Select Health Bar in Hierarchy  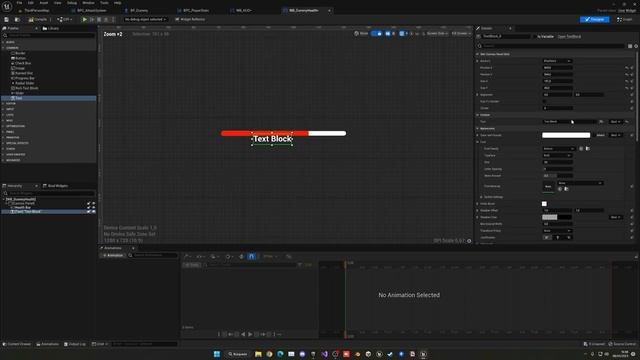[x=22, y=207]
